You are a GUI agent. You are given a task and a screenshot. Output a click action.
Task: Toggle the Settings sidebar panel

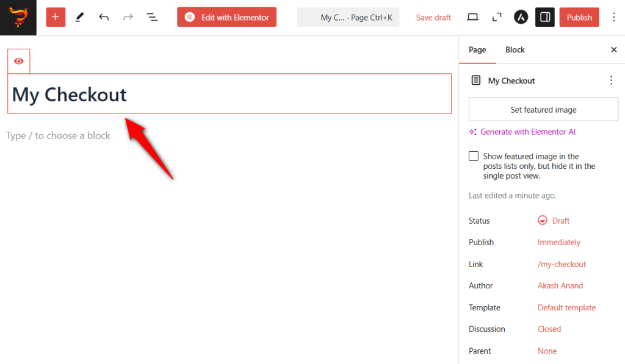point(544,16)
